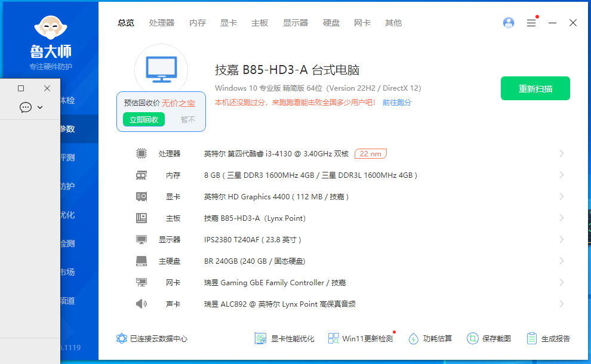Follow the 前往跑分 benchmark link
The height and width of the screenshot is (364, 591).
397,102
